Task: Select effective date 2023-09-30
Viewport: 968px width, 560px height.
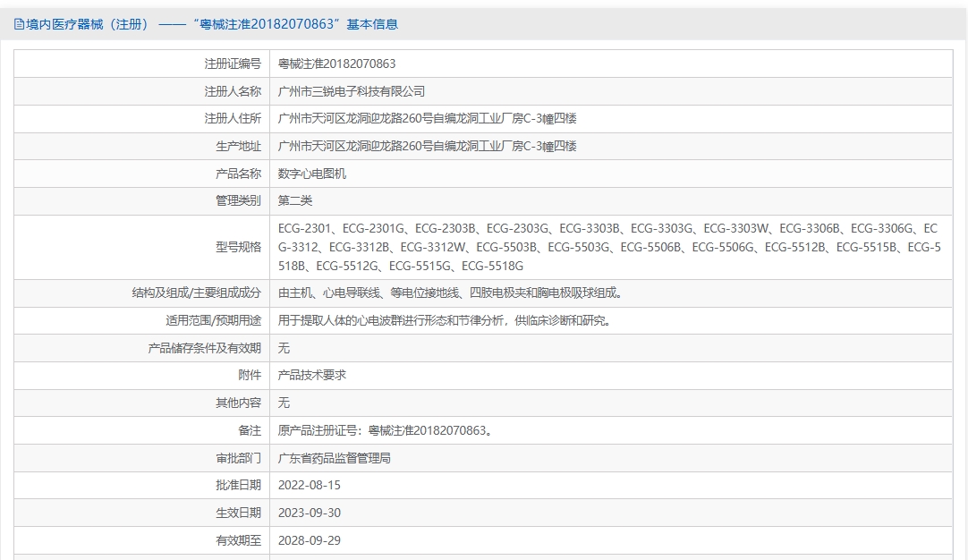Action: coord(310,513)
